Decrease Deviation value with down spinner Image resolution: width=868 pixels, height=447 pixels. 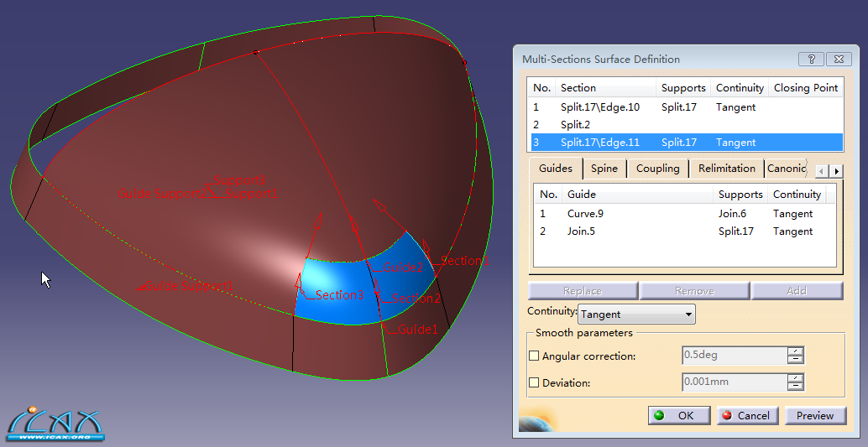pyautogui.click(x=796, y=387)
